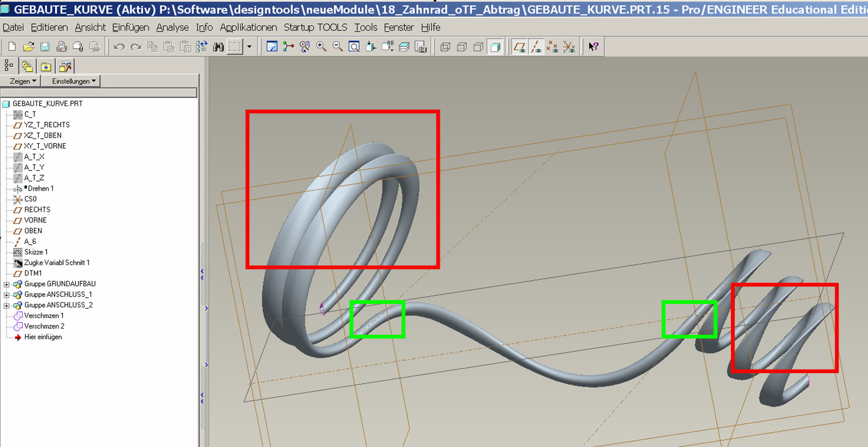
Task: Switch to the Folder Browser navigator tab
Action: [27, 66]
